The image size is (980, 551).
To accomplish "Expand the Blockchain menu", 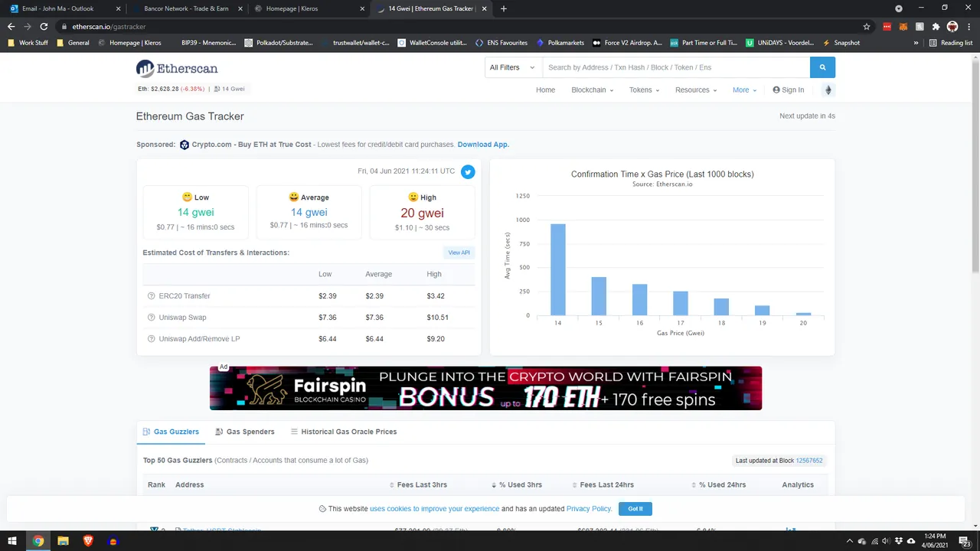I will (592, 90).
